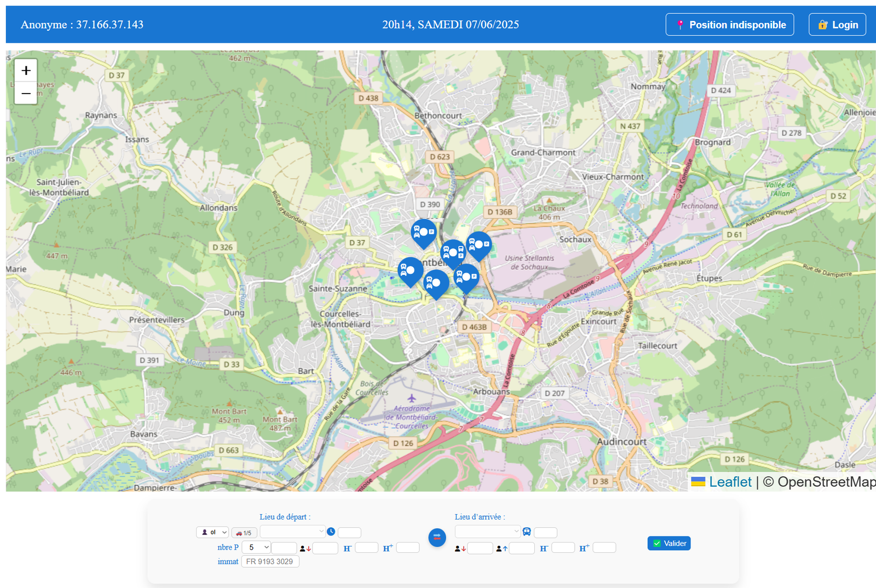Select the westernmost blue marker near Sainte-Suzanne

411,270
